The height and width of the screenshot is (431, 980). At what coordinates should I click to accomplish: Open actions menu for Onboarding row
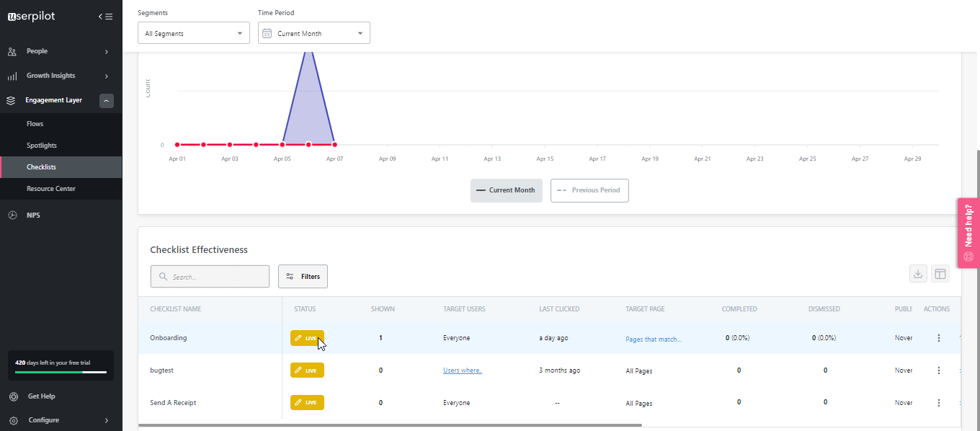pos(938,338)
